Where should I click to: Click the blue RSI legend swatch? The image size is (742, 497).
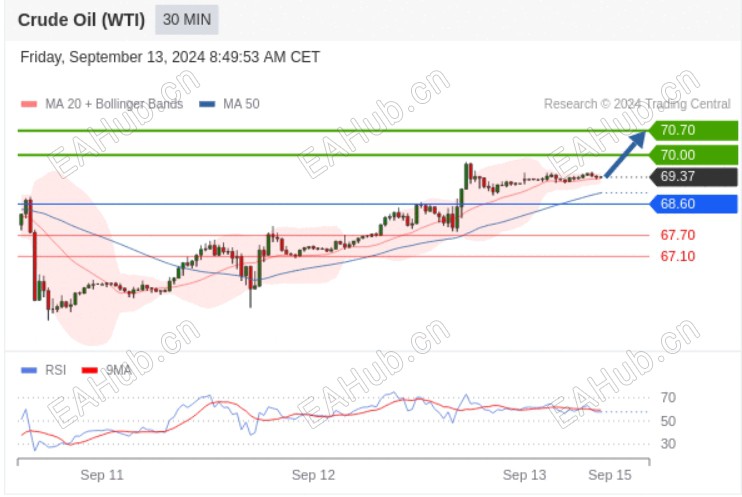click(x=28, y=370)
